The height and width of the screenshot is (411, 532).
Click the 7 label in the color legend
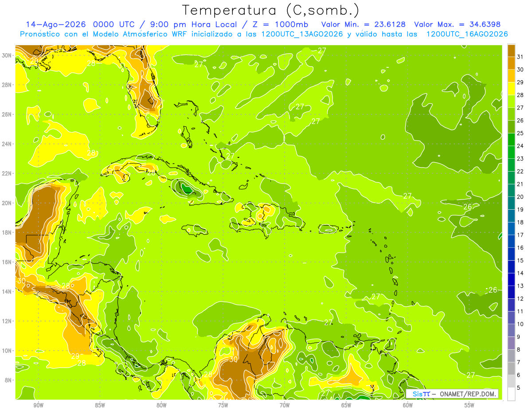[x=519, y=362]
